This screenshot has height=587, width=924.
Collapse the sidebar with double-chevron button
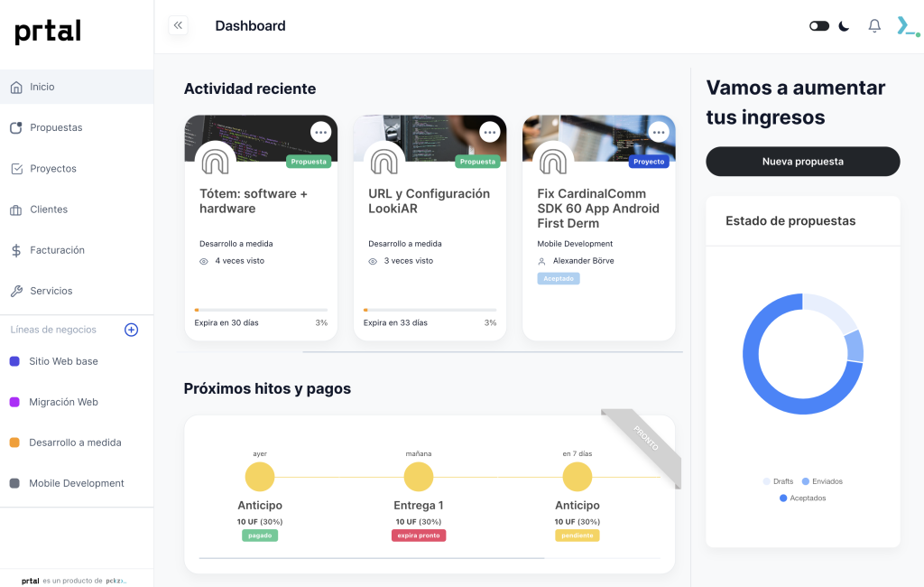(178, 25)
